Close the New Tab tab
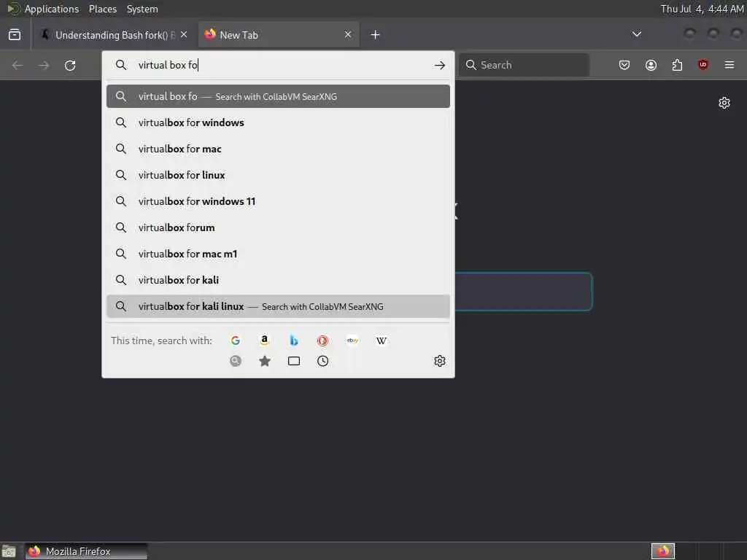This screenshot has width=747, height=560. click(x=348, y=34)
